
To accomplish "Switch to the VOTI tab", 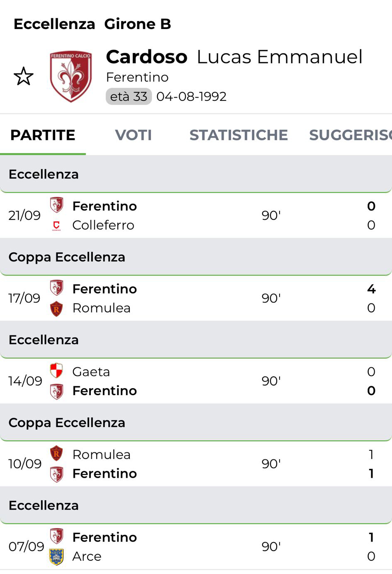I will pyautogui.click(x=133, y=135).
